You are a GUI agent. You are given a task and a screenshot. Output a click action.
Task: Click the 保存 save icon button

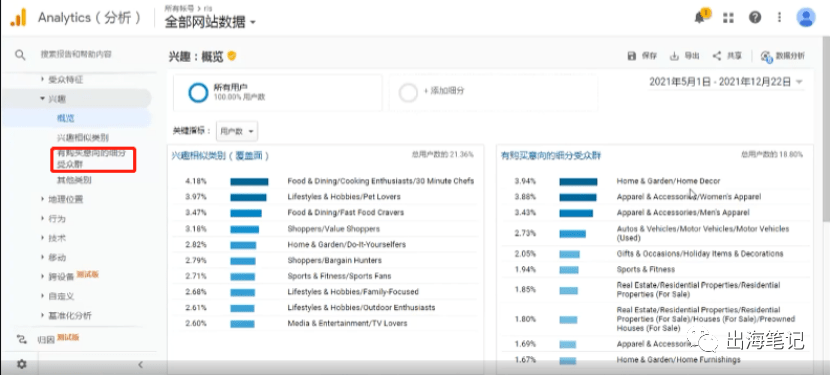[x=642, y=56]
